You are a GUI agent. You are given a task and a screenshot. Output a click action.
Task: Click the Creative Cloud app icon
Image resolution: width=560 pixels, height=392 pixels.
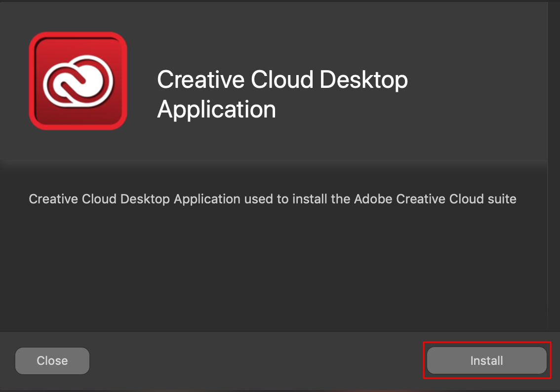(78, 80)
